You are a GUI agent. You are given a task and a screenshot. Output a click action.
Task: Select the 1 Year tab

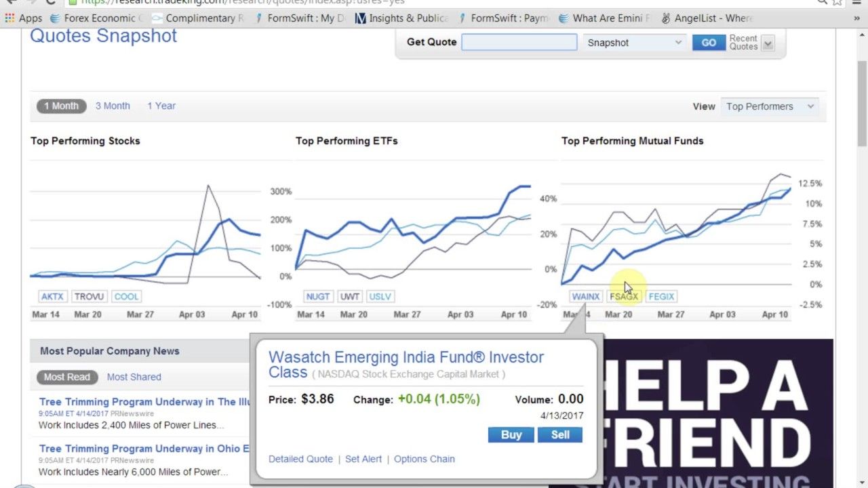tap(161, 106)
